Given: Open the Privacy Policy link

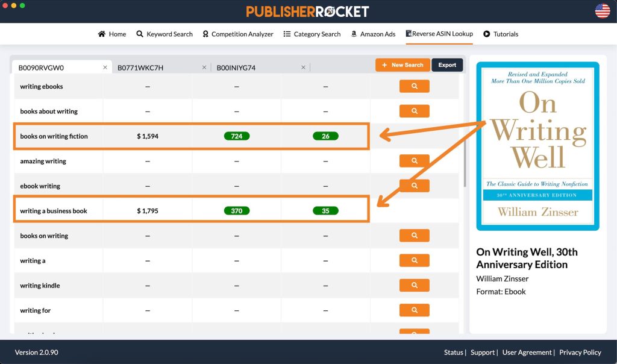Looking at the screenshot, I should click(x=580, y=352).
